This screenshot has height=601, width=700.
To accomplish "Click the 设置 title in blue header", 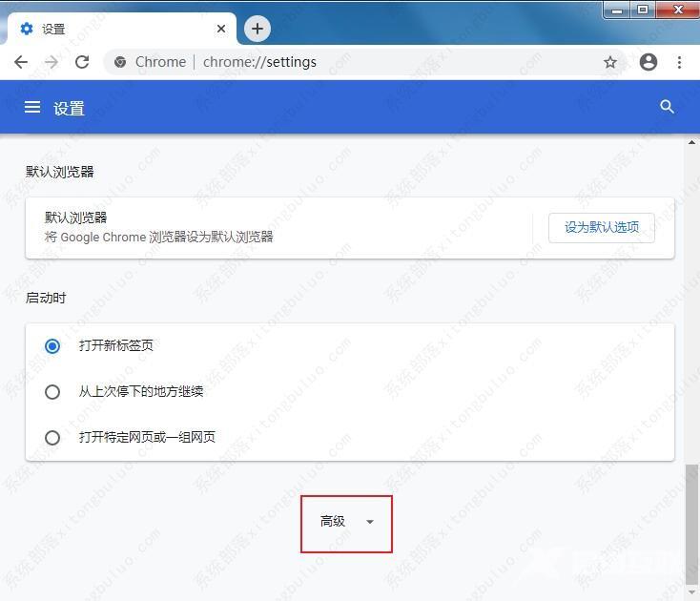I will click(69, 108).
